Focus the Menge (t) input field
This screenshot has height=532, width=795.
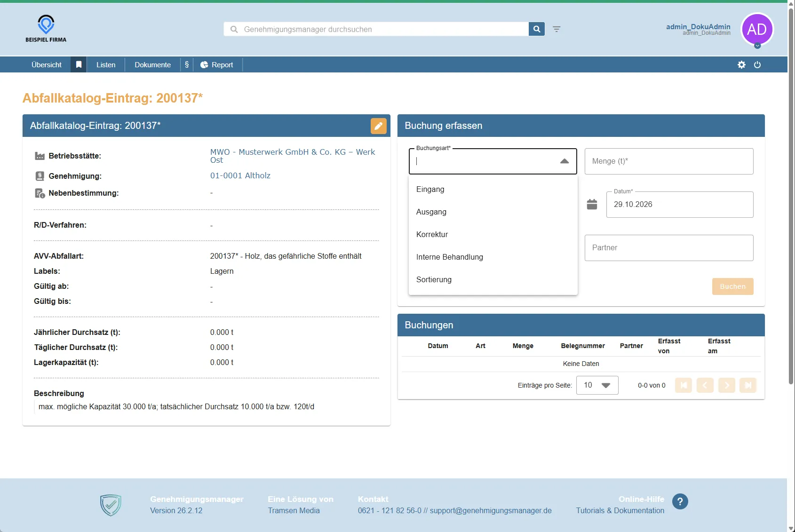(x=669, y=161)
